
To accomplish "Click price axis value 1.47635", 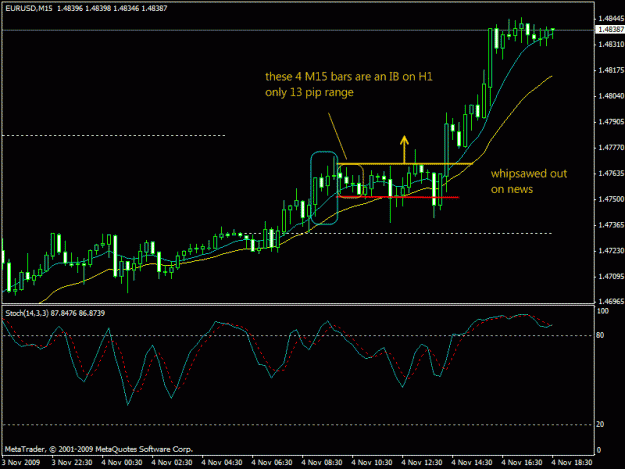I will click(611, 173).
